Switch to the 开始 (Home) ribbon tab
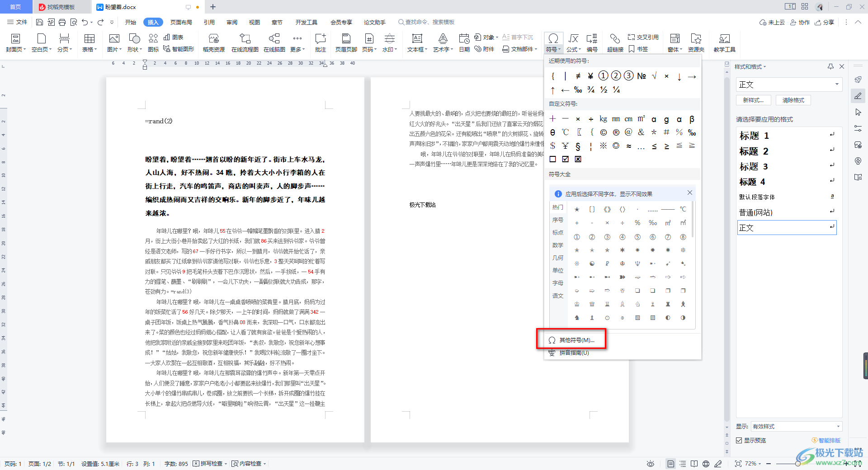 131,22
